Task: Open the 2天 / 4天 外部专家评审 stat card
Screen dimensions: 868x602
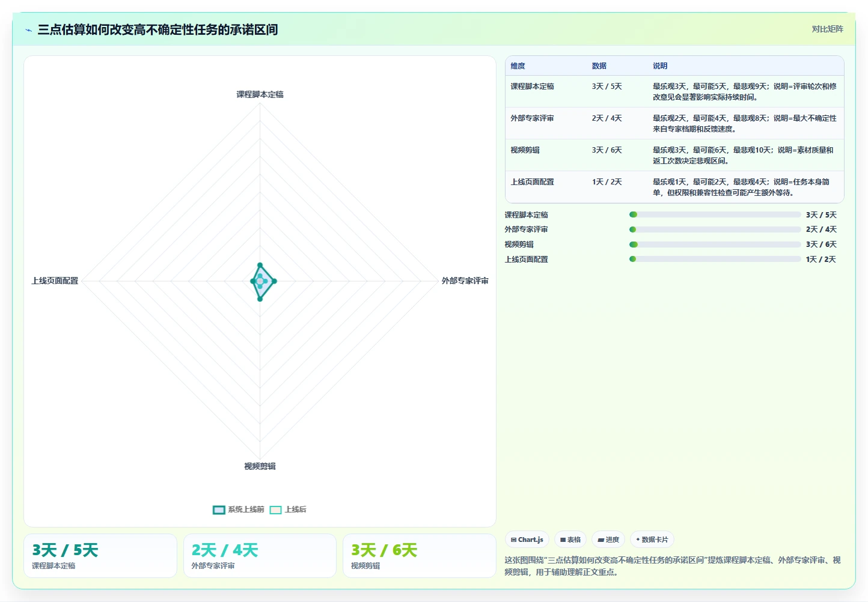Action: coord(260,556)
